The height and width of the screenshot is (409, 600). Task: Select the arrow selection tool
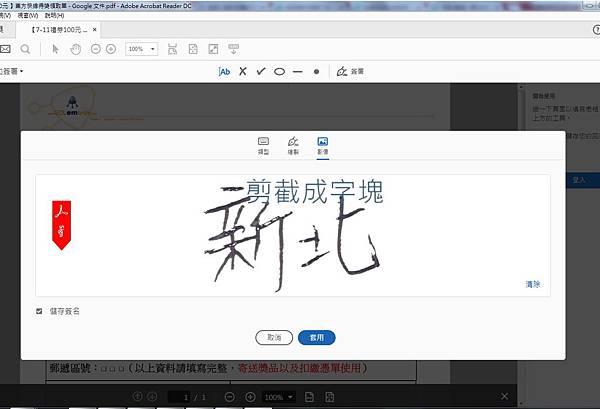tap(56, 49)
